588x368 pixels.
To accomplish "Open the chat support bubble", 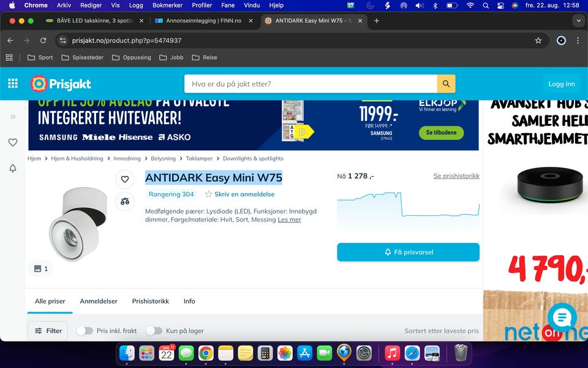I will [562, 318].
